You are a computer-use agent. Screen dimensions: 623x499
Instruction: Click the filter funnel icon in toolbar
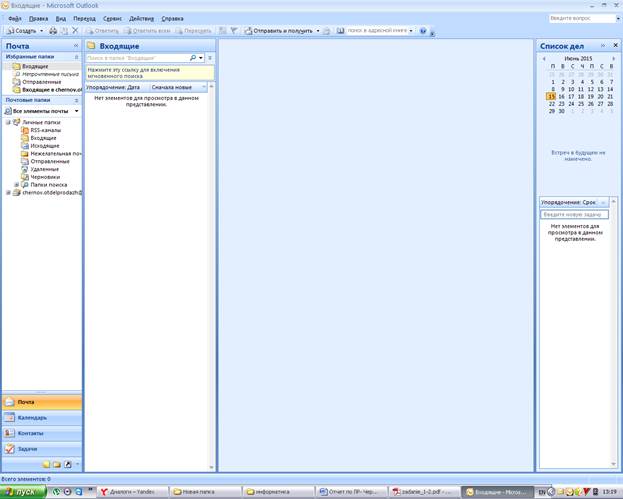(234, 31)
